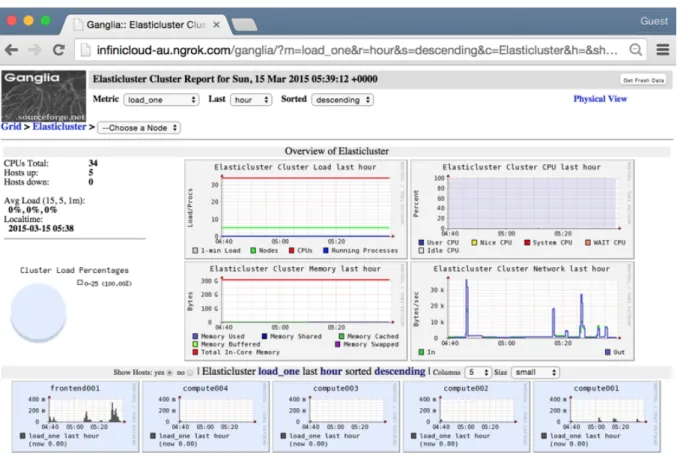Screen dimensions: 677x459
Task: Click the WAIT CPU legend swatch
Action: (x=588, y=243)
